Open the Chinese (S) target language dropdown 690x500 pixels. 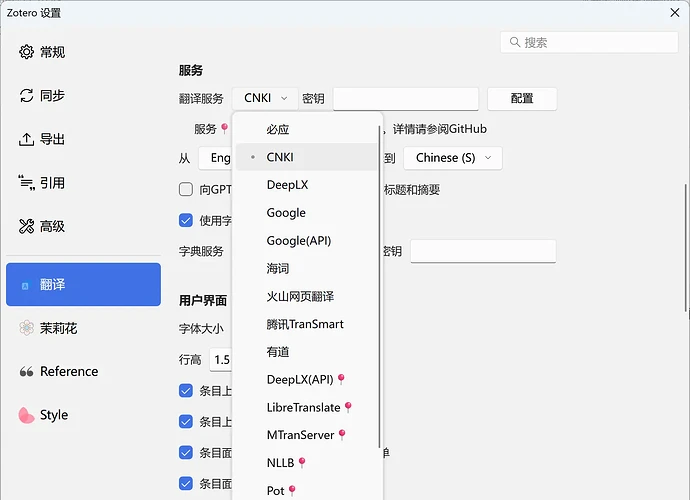tap(453, 158)
